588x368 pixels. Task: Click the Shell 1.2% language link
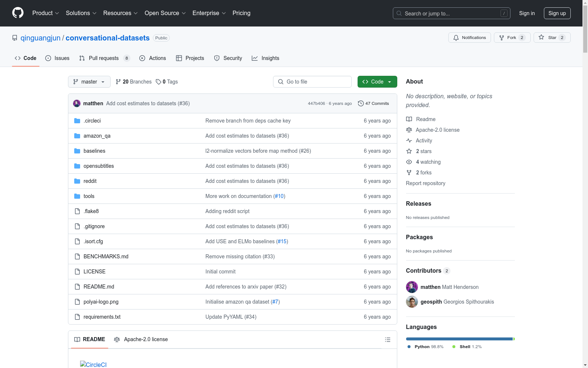(467, 347)
